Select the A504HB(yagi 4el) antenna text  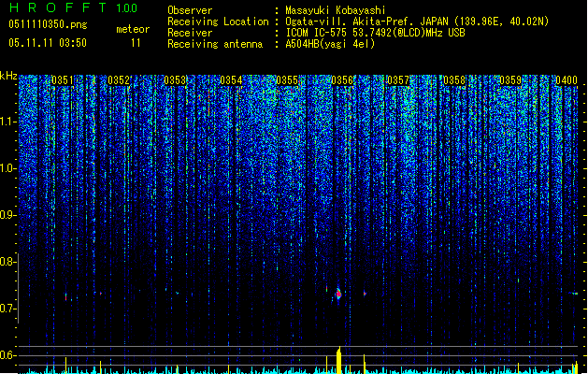330,44
